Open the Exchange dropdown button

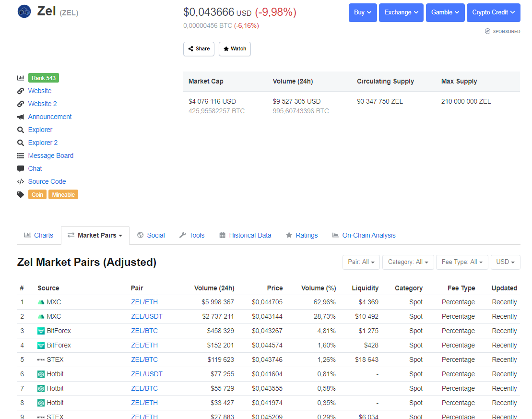[401, 12]
